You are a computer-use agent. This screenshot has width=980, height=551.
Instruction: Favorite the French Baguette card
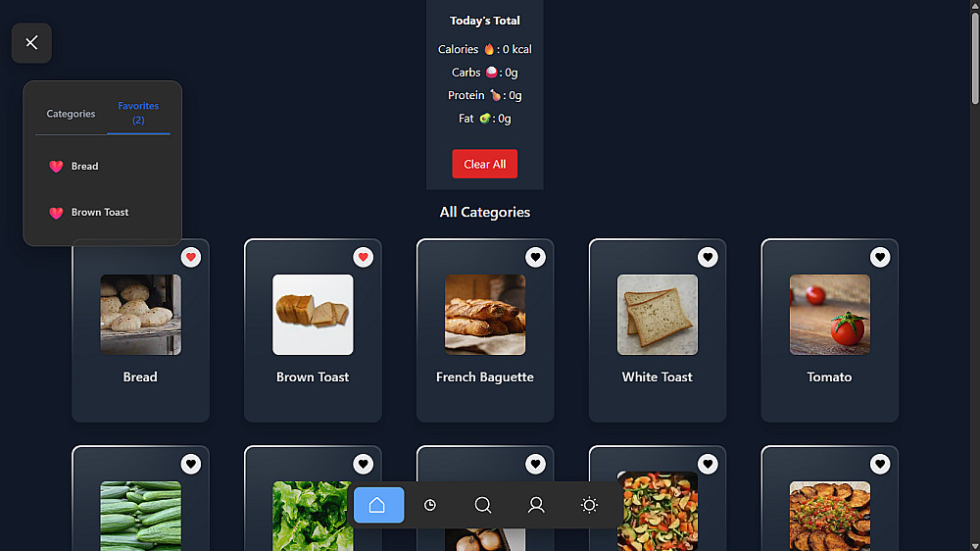pos(535,257)
